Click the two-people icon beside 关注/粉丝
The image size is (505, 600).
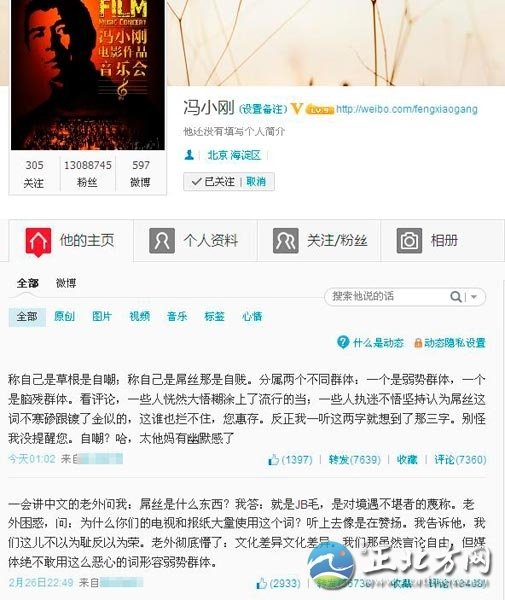[x=285, y=241]
